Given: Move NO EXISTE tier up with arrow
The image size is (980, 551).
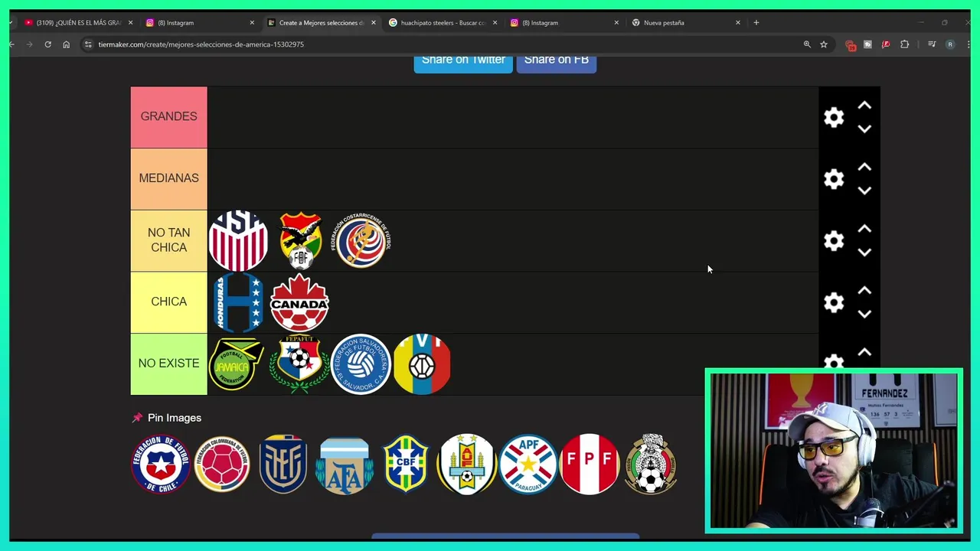Looking at the screenshot, I should click(x=864, y=353).
